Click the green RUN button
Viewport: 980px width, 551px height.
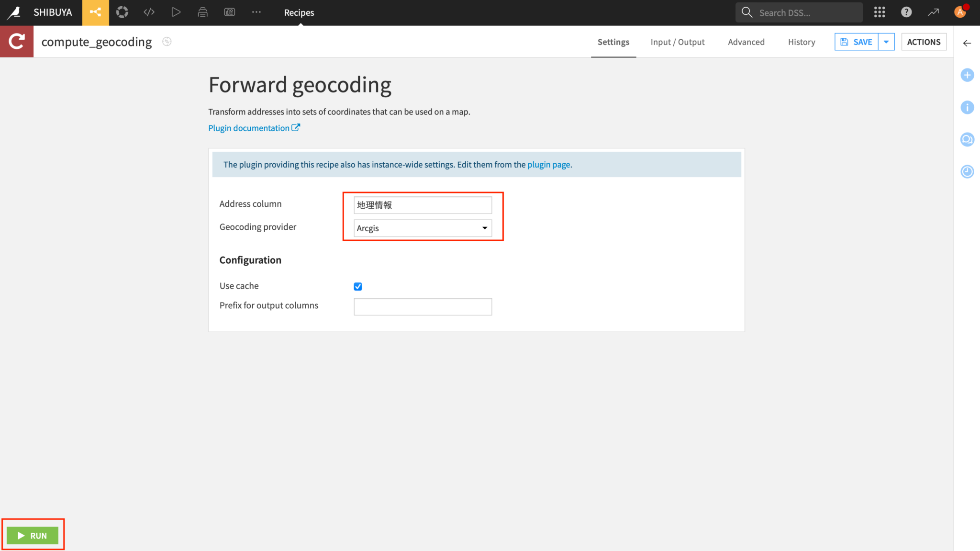(x=33, y=535)
